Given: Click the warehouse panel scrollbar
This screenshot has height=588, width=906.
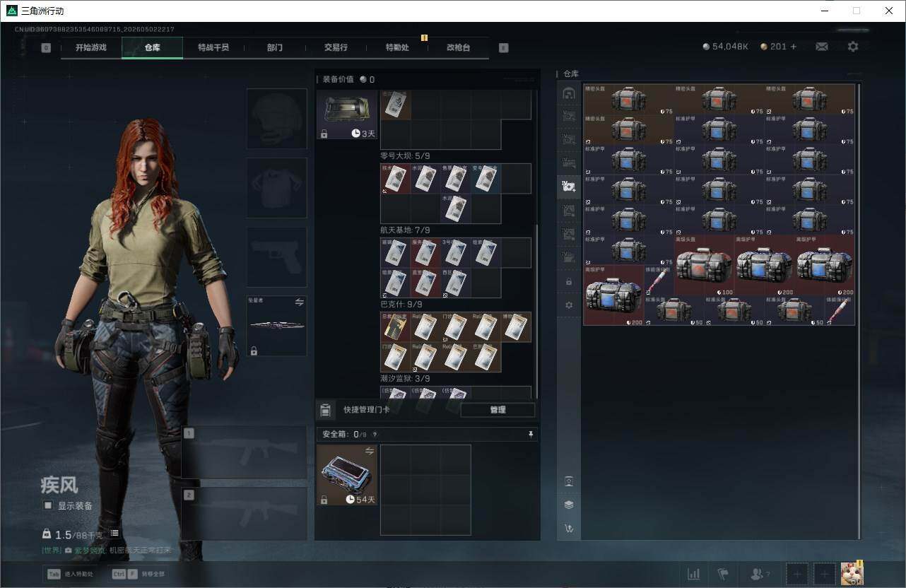Looking at the screenshot, I should pos(859,311).
